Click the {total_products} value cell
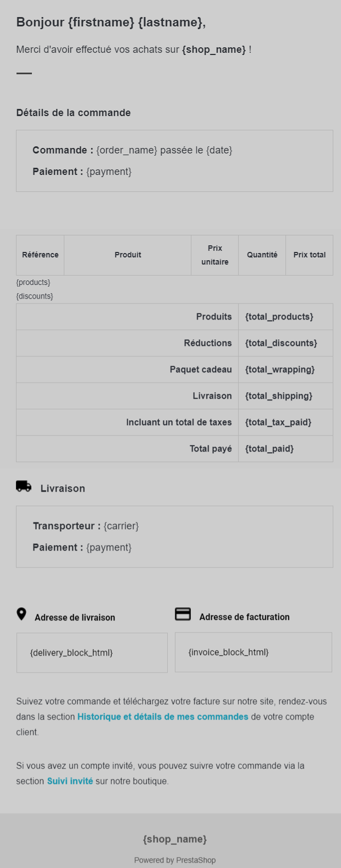 tap(279, 317)
